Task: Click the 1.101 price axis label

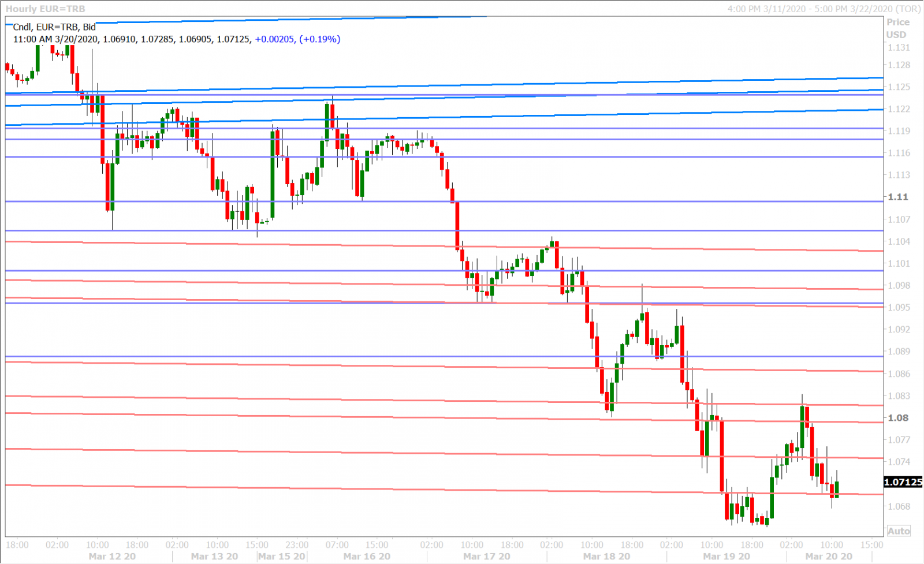Action: (x=899, y=263)
